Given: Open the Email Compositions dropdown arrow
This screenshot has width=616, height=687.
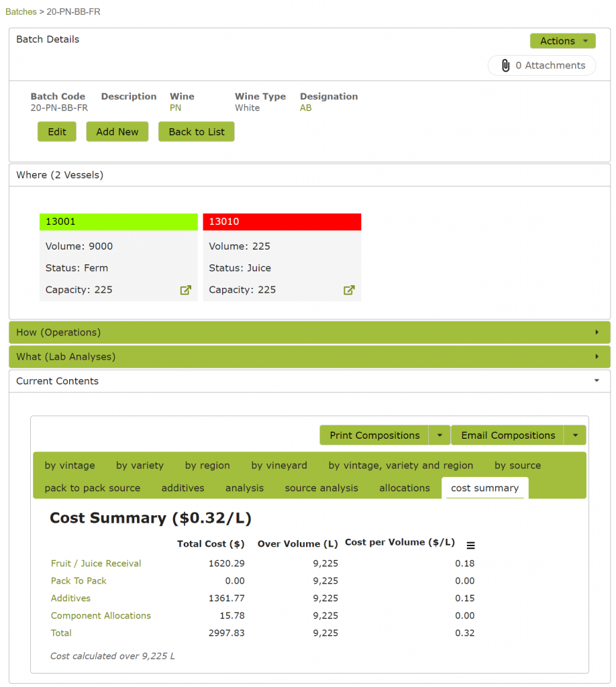Looking at the screenshot, I should [x=575, y=435].
